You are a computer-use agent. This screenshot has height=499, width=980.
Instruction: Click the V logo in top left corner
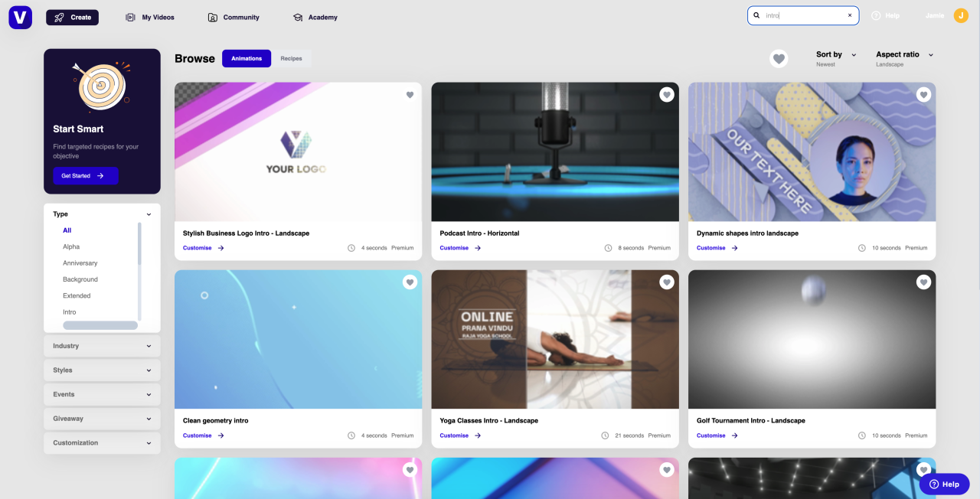point(18,17)
